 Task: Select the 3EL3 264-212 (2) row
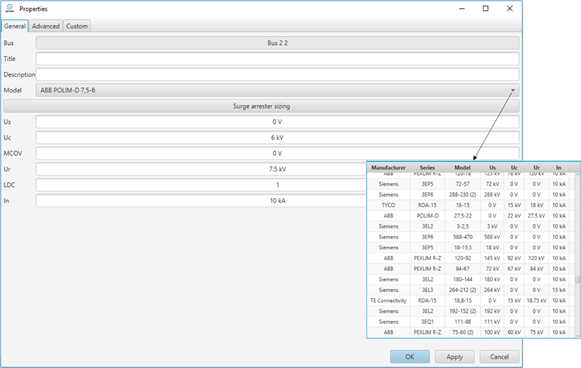[471, 290]
